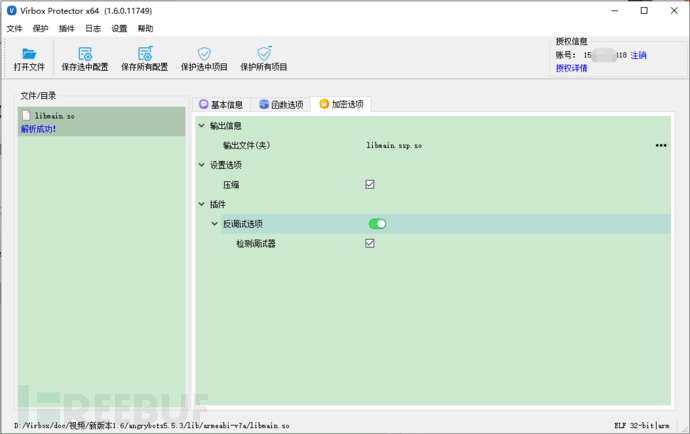This screenshot has width=690, height=434.
Task: Open the 日志 menu
Action: (93, 29)
